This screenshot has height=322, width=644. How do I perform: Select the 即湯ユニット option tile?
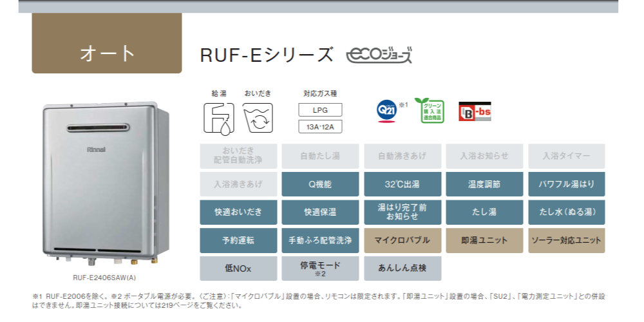[x=484, y=240]
